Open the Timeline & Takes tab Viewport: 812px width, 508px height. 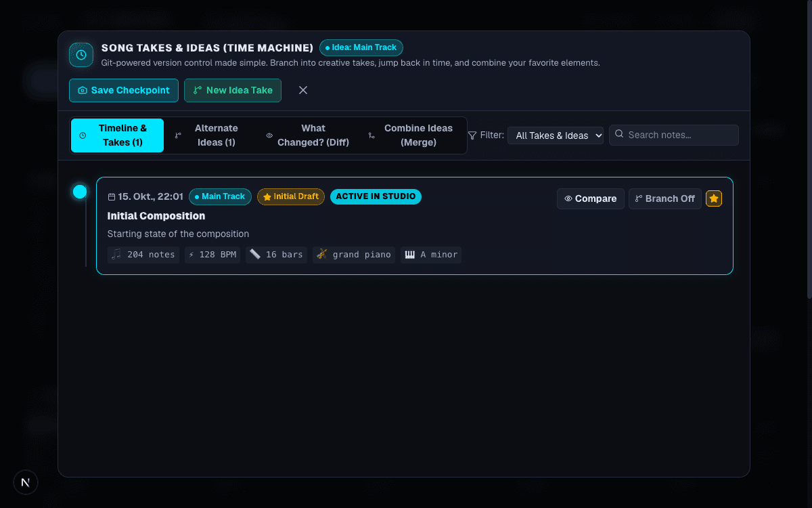pos(117,135)
